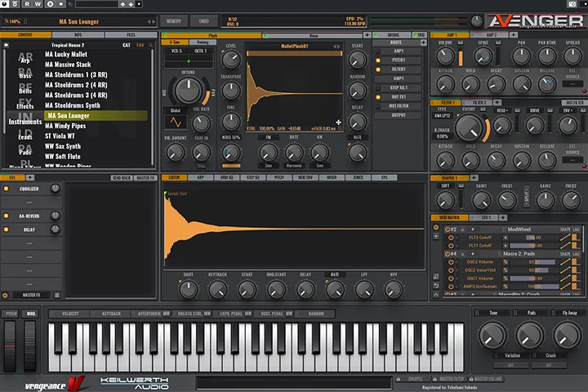The image size is (588, 392).
Task: Add a filter with the plus after FILTER 2
Action: (497, 102)
